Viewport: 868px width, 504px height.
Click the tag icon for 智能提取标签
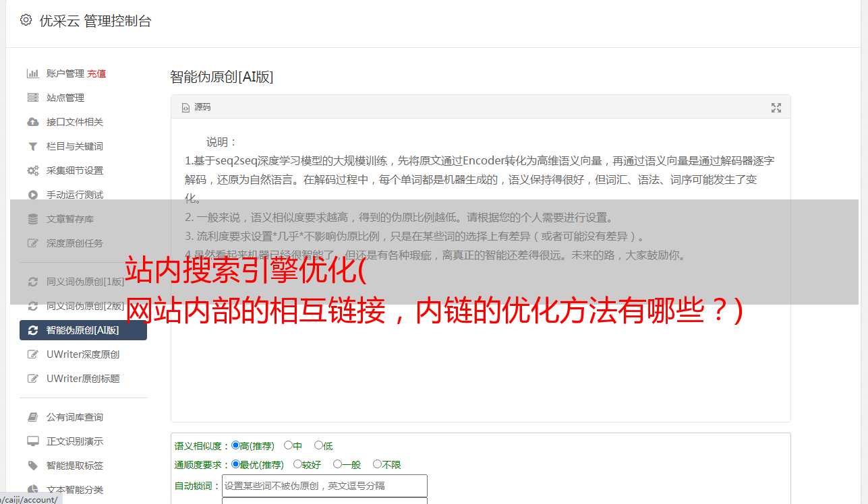tap(32, 466)
